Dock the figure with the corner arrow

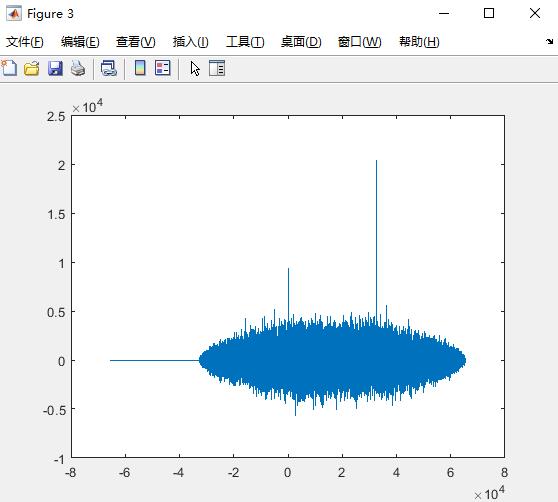coord(550,42)
